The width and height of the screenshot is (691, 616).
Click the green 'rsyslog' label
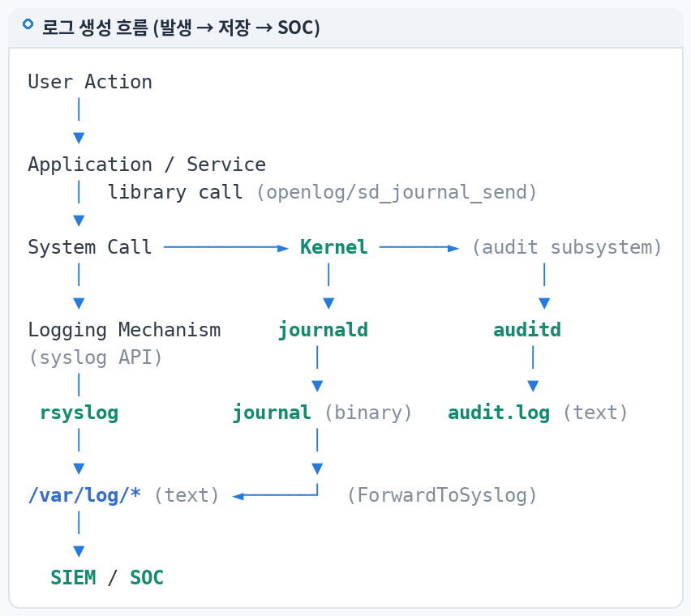pos(79,413)
